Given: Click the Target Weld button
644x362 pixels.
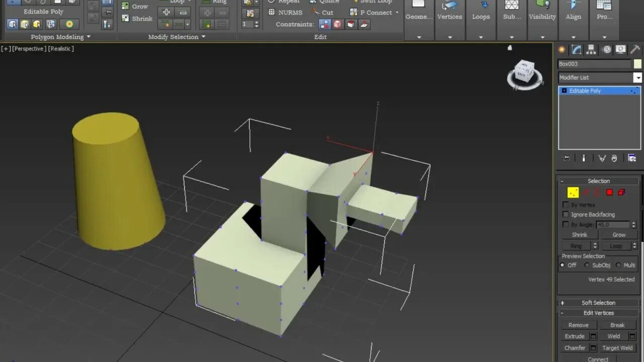Looking at the screenshot, I should [617, 348].
